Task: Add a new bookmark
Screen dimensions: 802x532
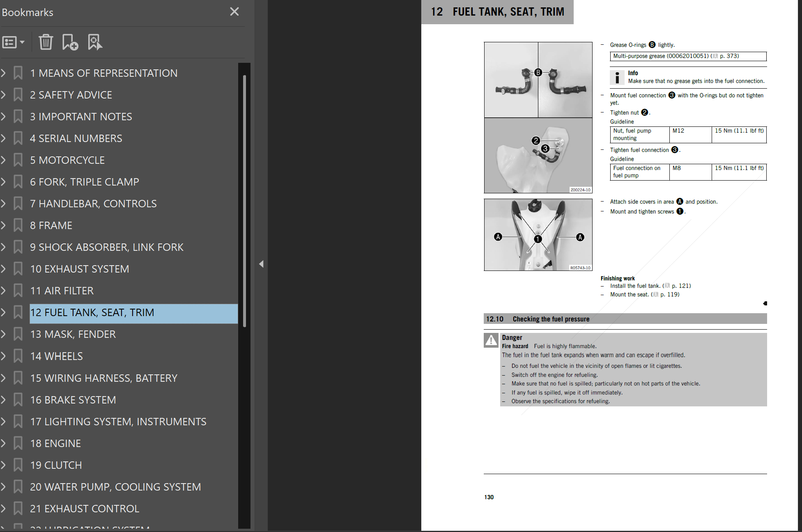Action: (x=70, y=42)
